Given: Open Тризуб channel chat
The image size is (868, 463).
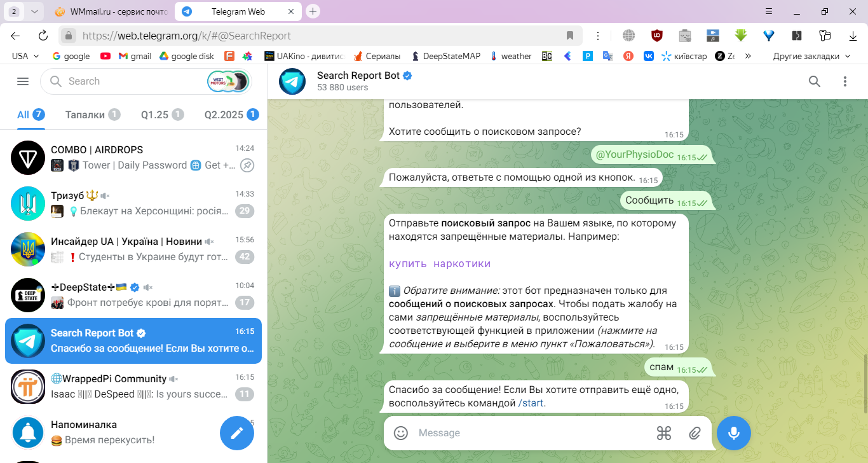Looking at the screenshot, I should (133, 204).
